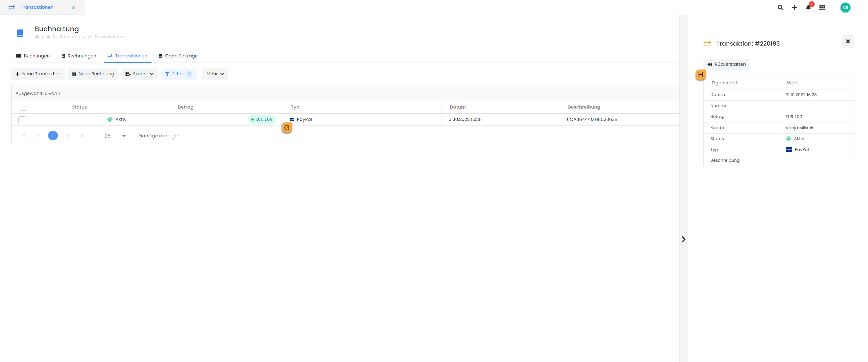Open notifications bell icon

coord(808,7)
